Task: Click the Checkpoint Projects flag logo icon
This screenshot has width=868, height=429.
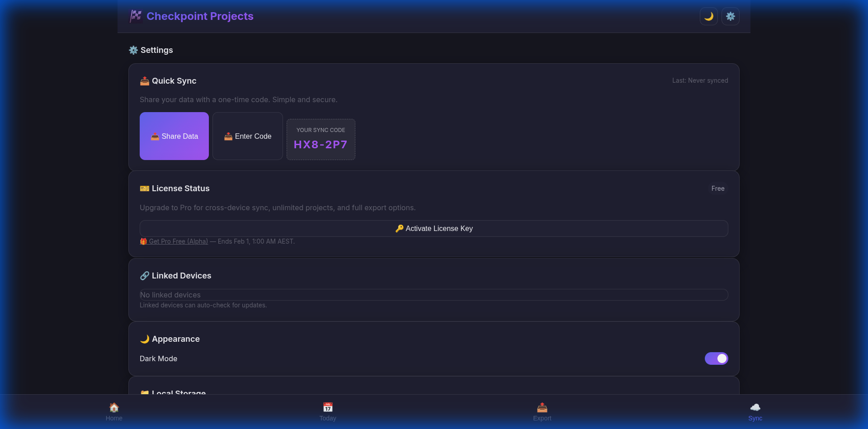Action: 136,16
